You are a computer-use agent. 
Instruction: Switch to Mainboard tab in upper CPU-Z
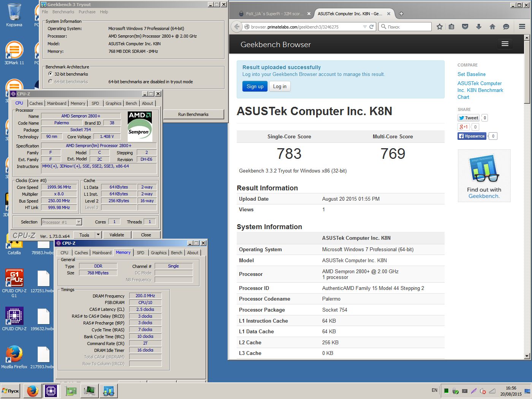57,103
